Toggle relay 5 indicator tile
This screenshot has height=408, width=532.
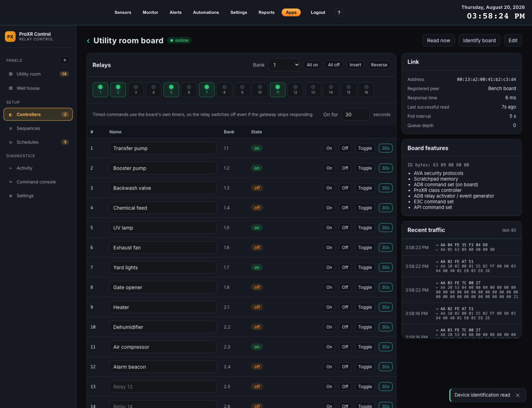click(171, 90)
